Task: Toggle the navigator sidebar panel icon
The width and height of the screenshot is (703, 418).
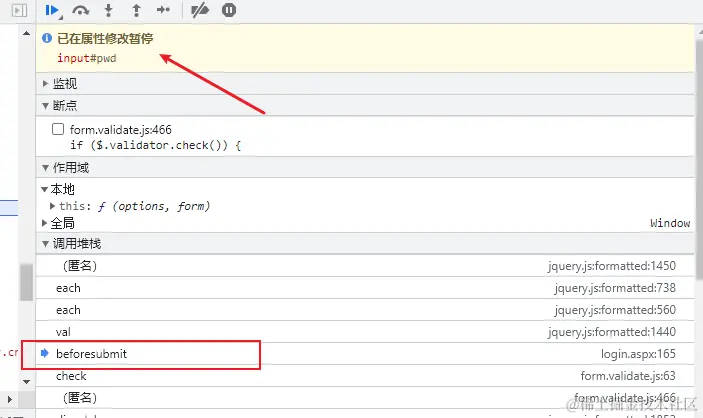Action: point(19,10)
